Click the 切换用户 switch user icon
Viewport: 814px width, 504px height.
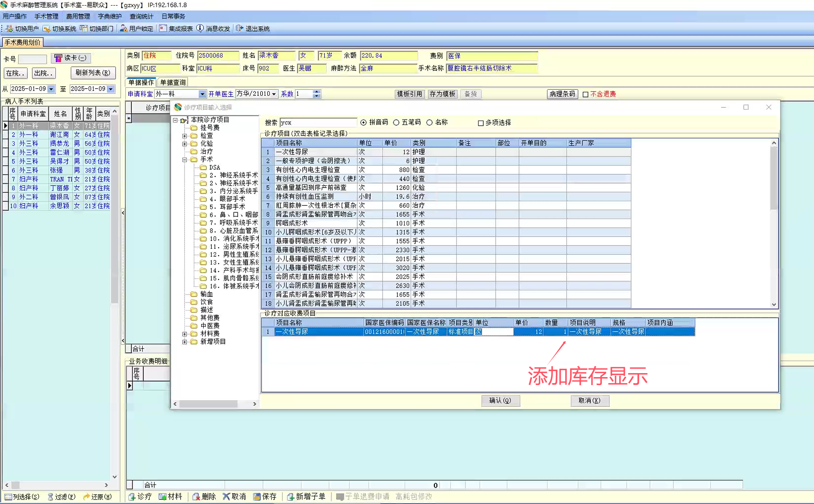(x=10, y=29)
